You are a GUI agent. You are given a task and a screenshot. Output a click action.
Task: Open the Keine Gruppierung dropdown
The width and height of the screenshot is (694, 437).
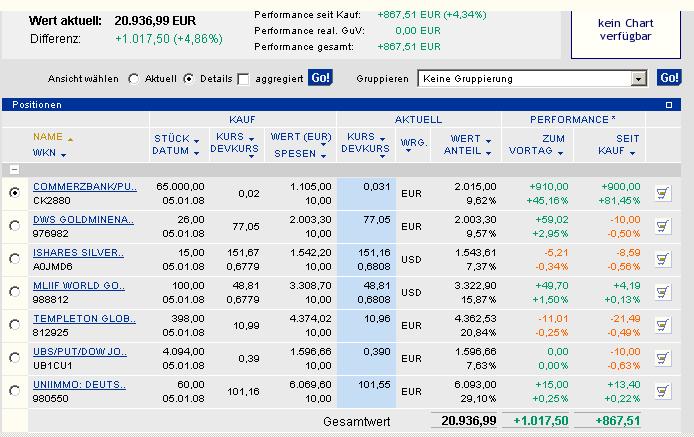(x=638, y=79)
